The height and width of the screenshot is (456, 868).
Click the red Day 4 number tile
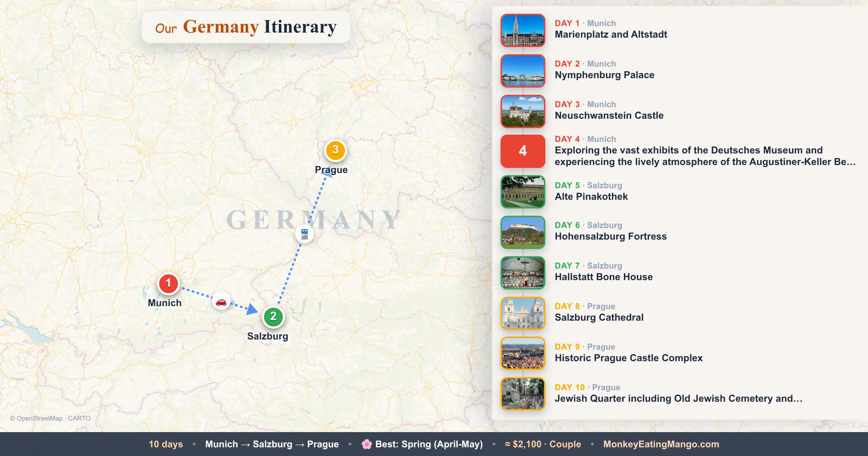point(523,151)
